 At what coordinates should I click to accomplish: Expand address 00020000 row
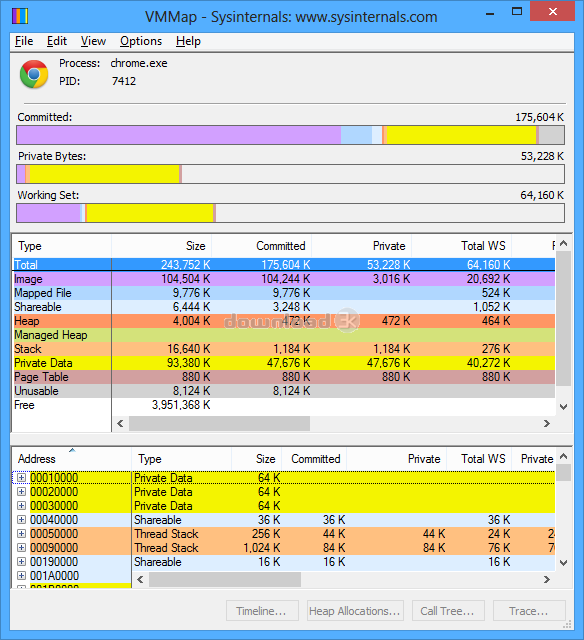click(21, 491)
